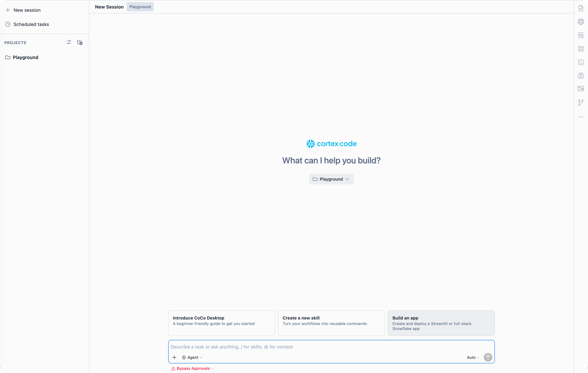Open the grid apps panel icon
This screenshot has height=373, width=588.
pos(581,49)
